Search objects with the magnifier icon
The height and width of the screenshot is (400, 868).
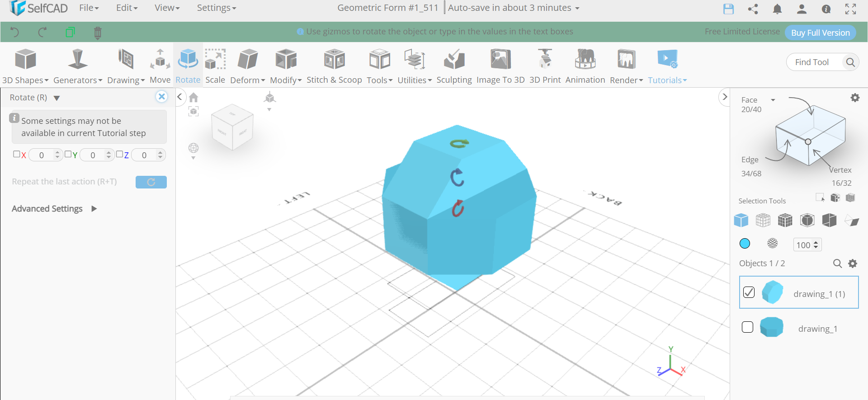coord(837,264)
